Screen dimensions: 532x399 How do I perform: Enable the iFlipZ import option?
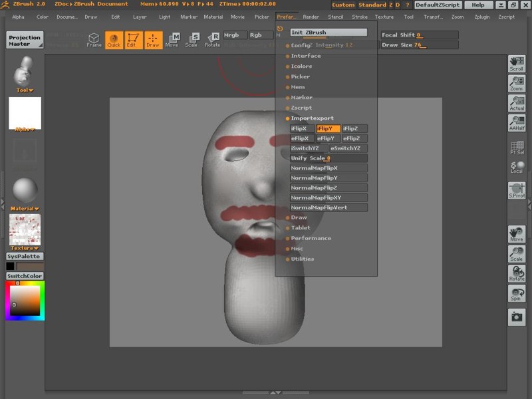coord(354,128)
